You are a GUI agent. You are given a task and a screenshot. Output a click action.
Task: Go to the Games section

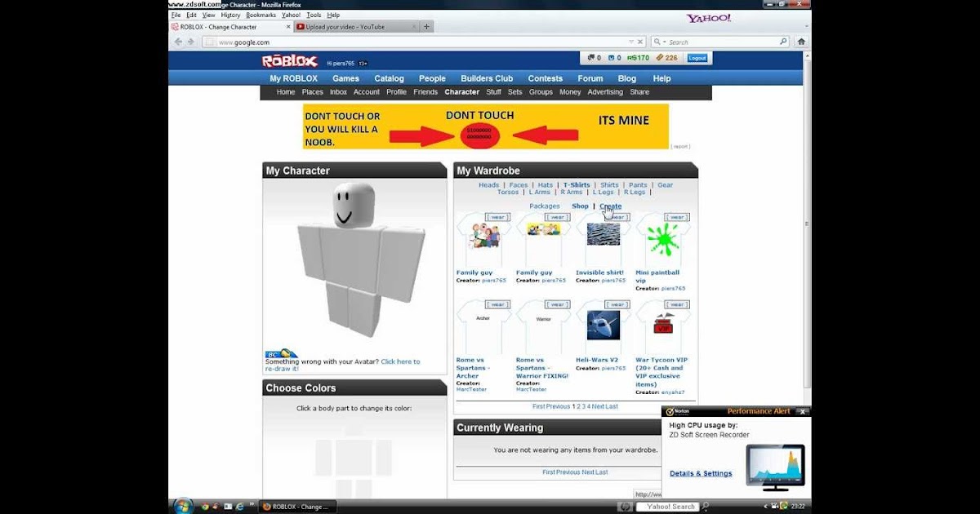coord(345,78)
